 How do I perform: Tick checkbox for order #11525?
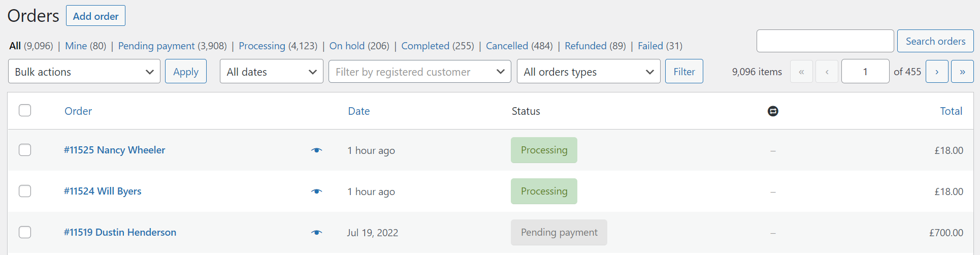tap(25, 150)
